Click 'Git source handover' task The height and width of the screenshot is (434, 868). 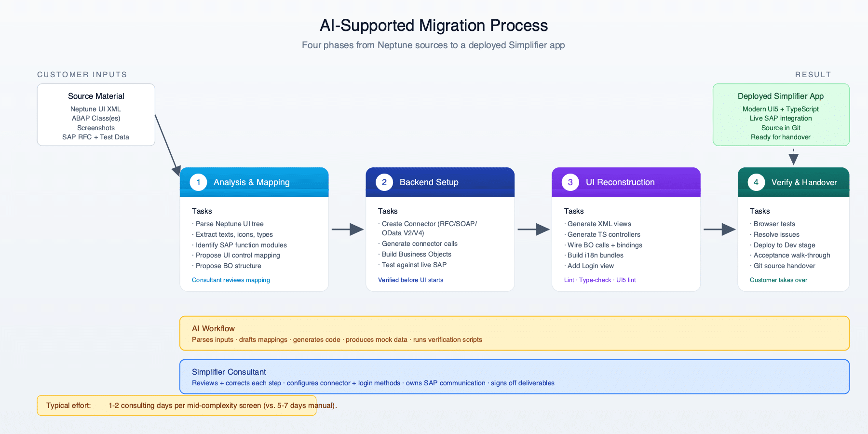pos(783,266)
